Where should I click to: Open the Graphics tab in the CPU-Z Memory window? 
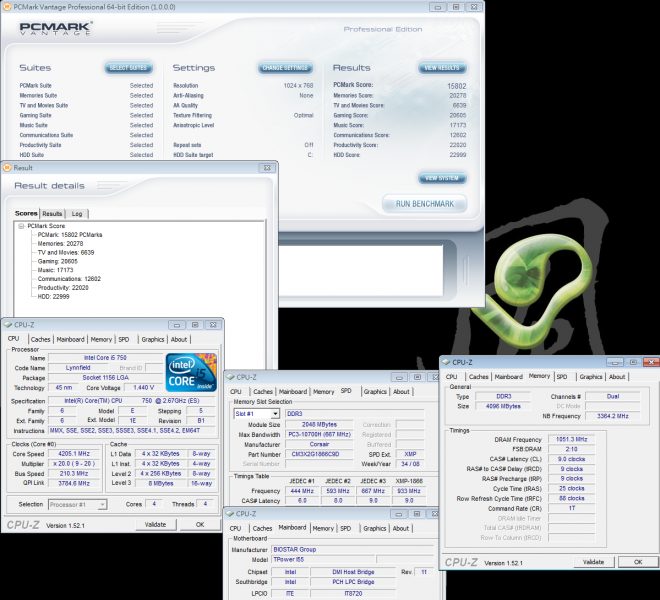[591, 377]
